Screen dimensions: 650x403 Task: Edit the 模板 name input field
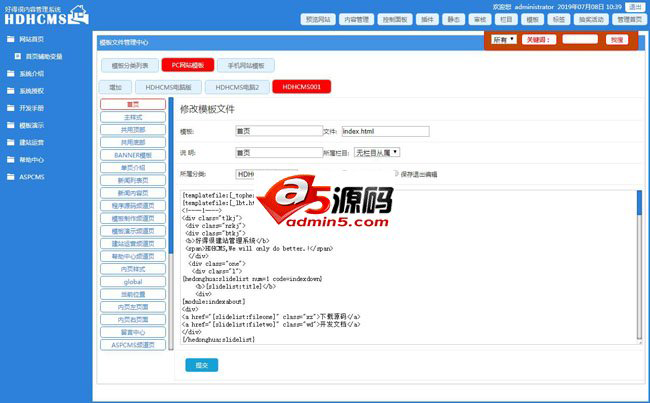pos(279,131)
